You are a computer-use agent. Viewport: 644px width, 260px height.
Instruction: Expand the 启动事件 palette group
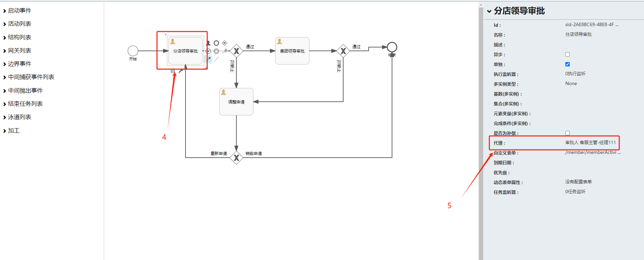pyautogui.click(x=19, y=11)
